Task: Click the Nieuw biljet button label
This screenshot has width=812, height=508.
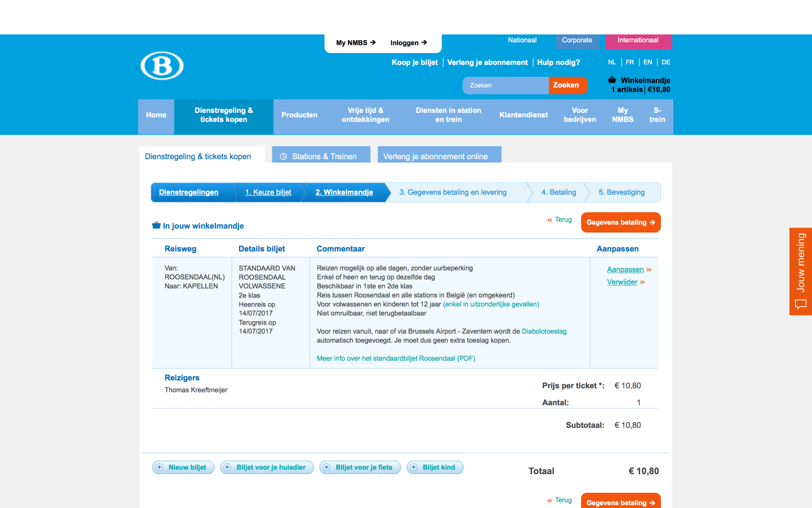Action: click(x=187, y=467)
